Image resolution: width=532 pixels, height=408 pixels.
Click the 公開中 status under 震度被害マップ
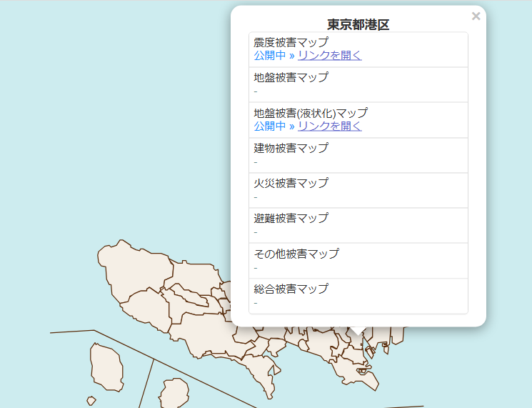(269, 56)
